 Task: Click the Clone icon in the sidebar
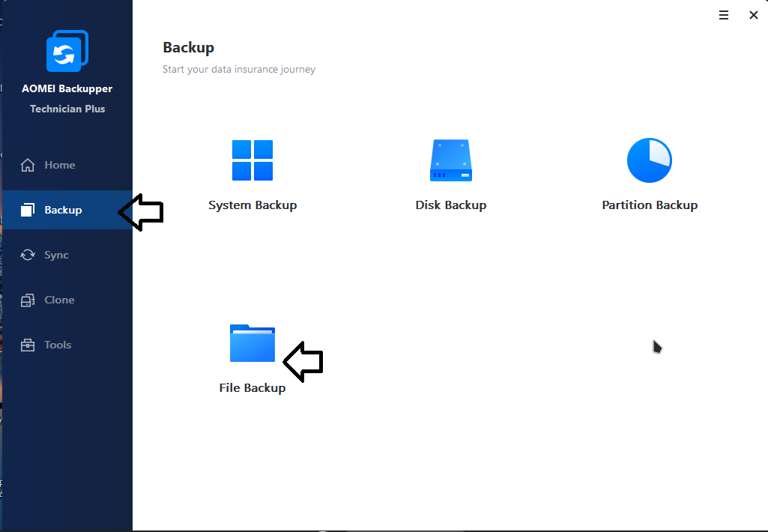click(x=28, y=300)
